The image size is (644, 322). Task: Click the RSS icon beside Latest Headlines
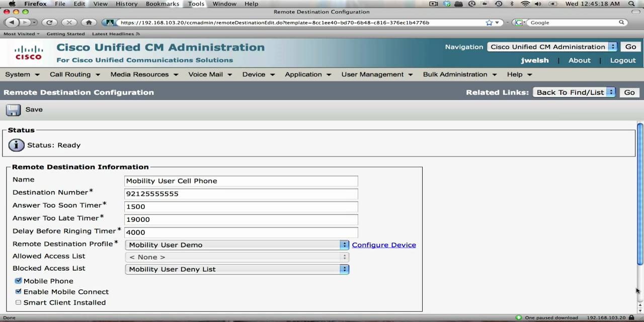click(x=138, y=34)
